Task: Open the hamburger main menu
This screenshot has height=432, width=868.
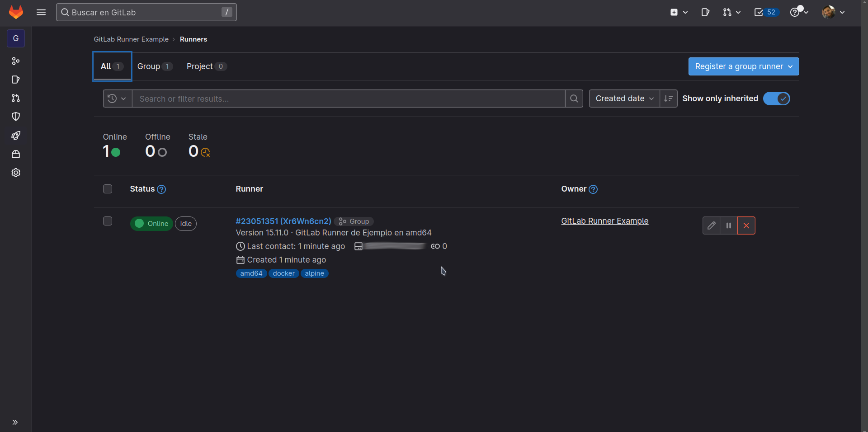Action: 41,12
